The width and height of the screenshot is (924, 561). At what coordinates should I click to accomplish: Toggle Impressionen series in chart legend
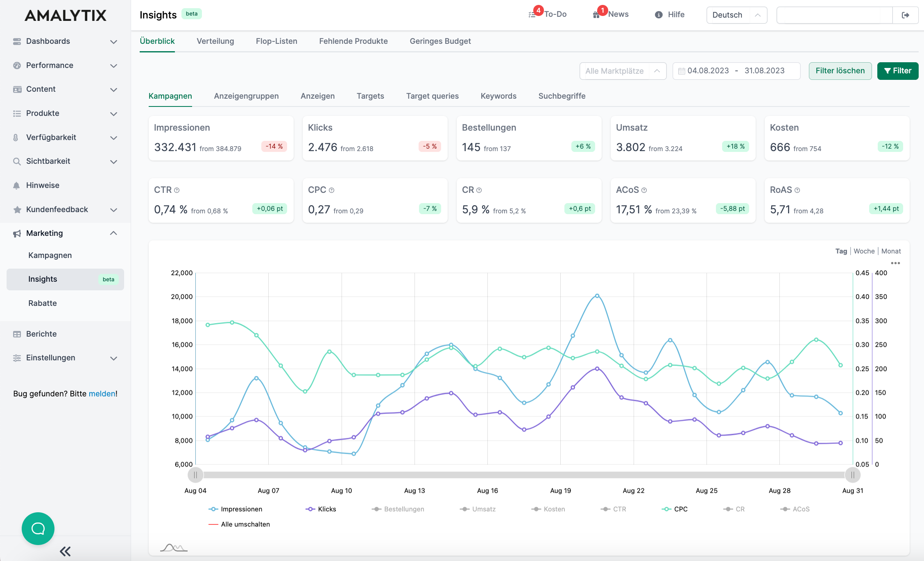(x=235, y=509)
